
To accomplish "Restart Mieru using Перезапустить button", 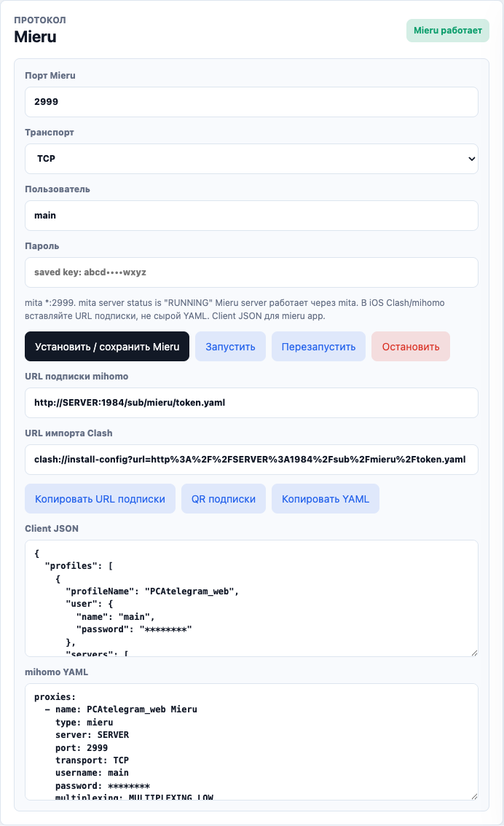I will [318, 347].
